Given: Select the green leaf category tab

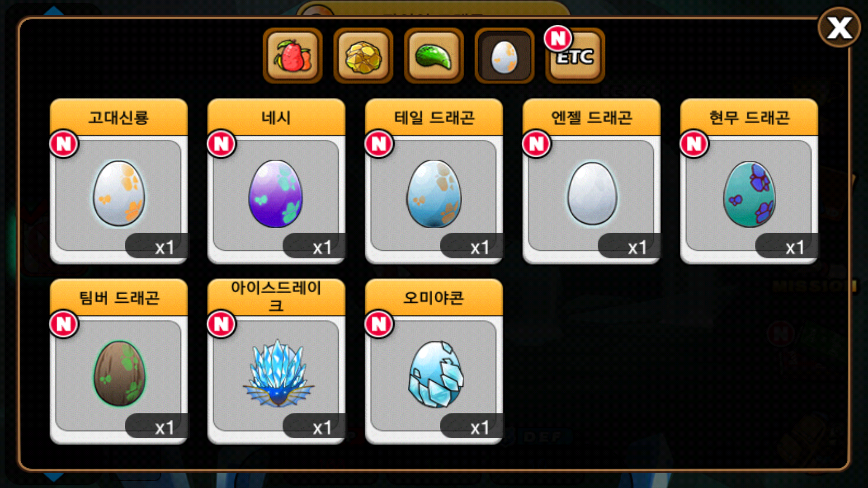Looking at the screenshot, I should tap(434, 56).
